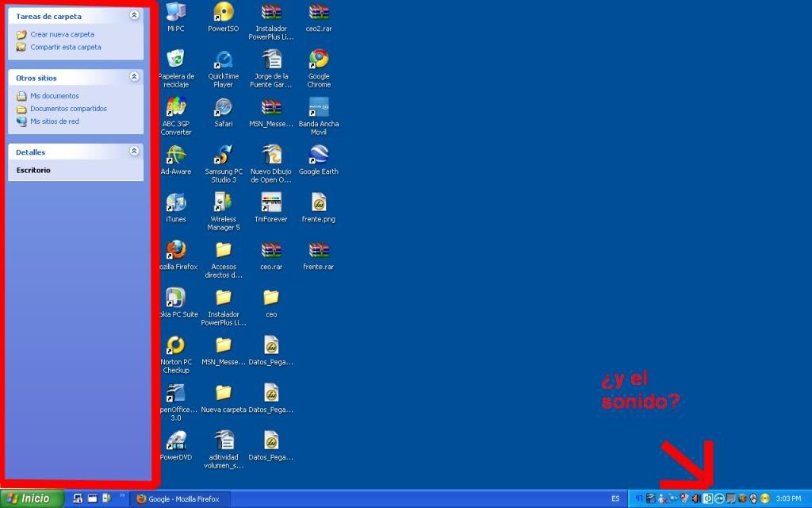
Task: Click the QuickTime Player icon
Action: pyautogui.click(x=224, y=60)
